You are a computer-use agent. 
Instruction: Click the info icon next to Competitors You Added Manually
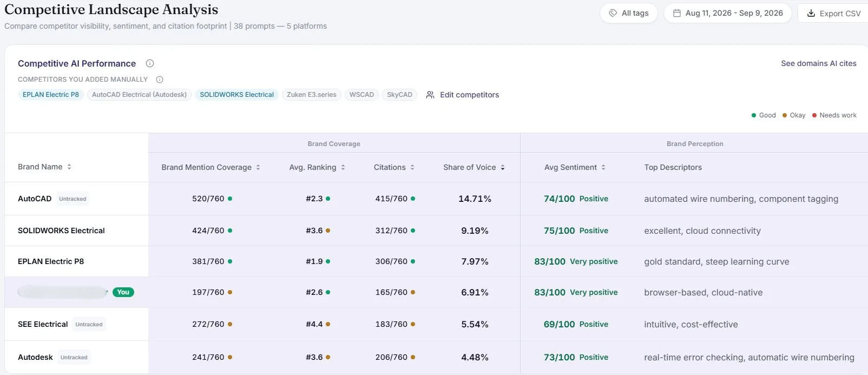point(160,80)
